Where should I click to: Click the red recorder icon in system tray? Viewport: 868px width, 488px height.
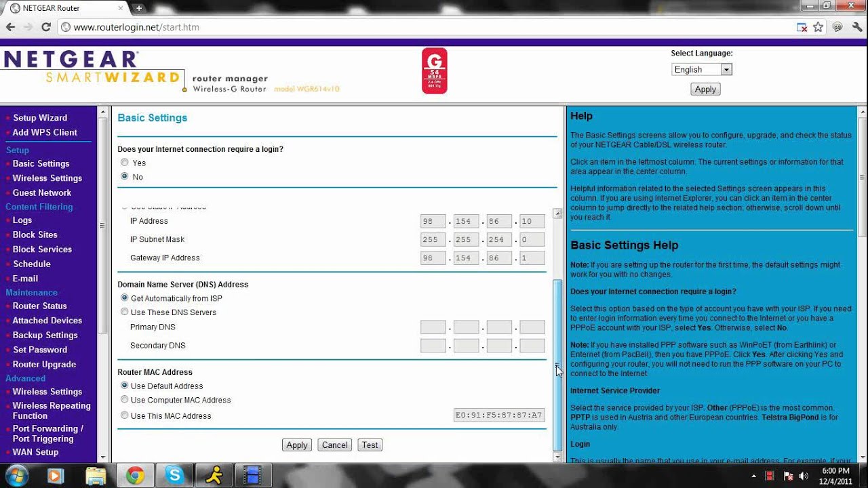coord(770,476)
